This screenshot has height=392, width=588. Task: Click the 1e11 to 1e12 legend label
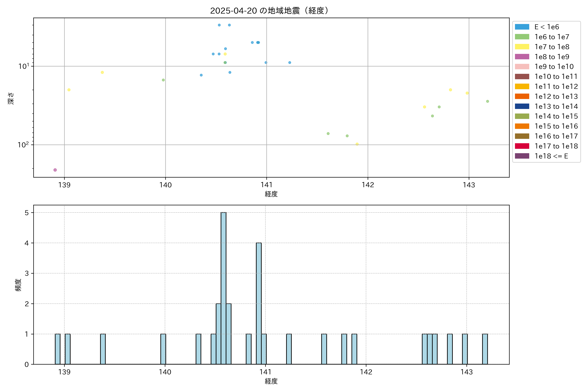pyautogui.click(x=556, y=87)
